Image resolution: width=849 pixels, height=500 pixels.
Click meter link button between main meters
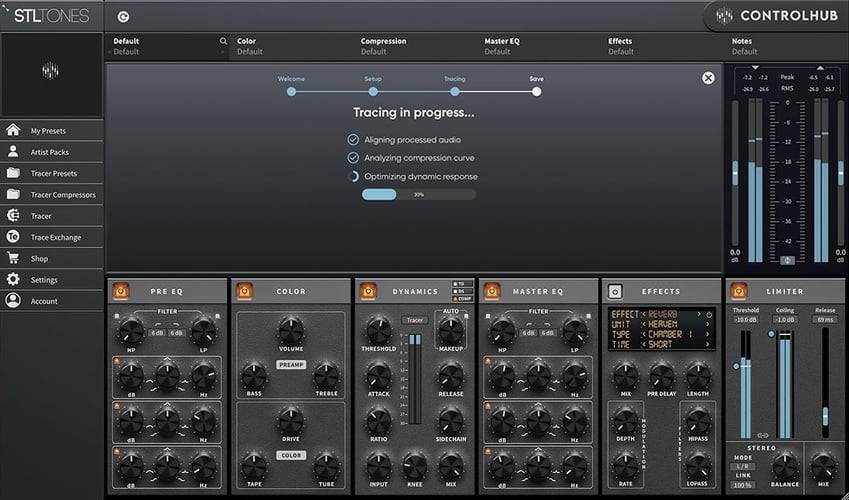(x=787, y=261)
